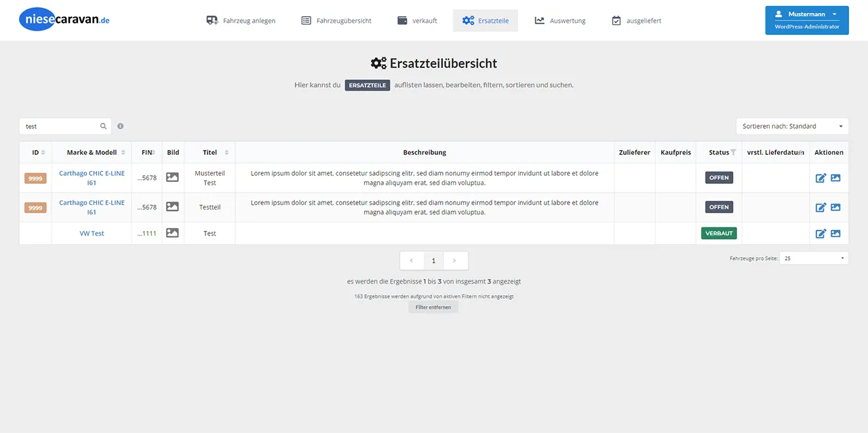This screenshot has height=433, width=868.
Task: Toggle sorting on Titel column header
Action: tap(210, 153)
